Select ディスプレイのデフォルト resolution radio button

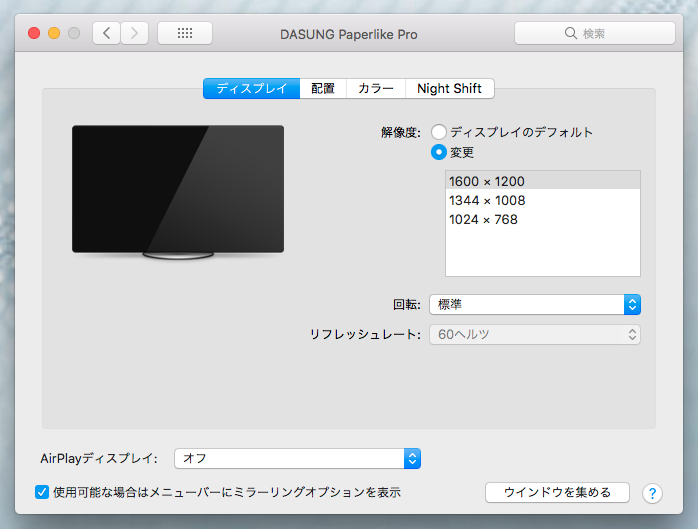[x=439, y=132]
